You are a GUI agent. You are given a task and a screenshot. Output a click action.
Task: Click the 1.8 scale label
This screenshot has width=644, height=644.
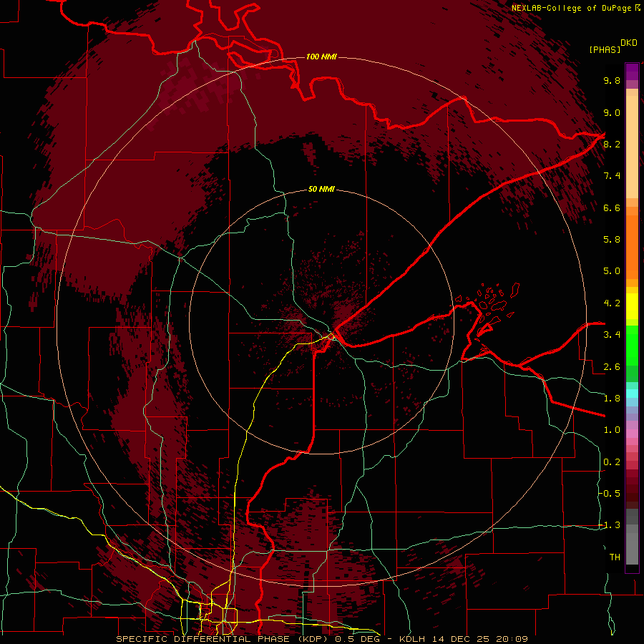click(612, 399)
